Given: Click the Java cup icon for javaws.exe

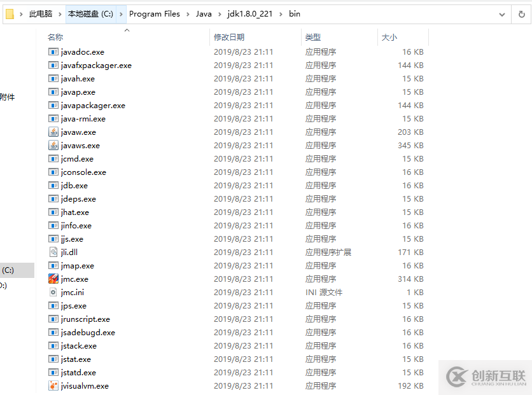Looking at the screenshot, I should [53, 146].
